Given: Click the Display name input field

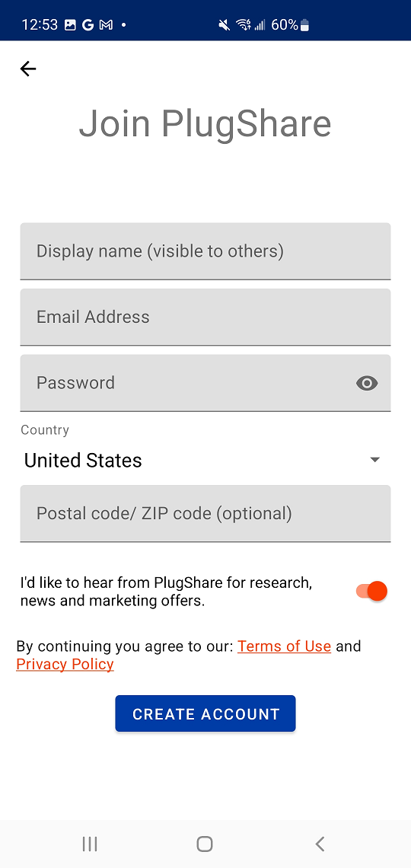Looking at the screenshot, I should click(x=205, y=251).
